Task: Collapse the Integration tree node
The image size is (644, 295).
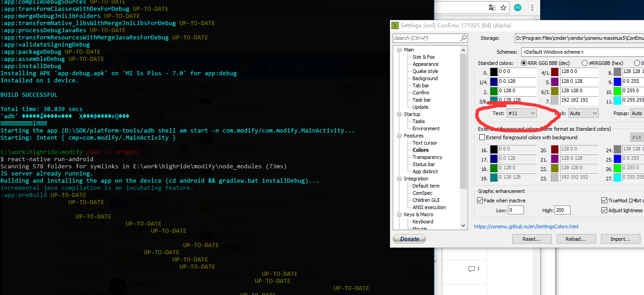Action: click(399, 179)
